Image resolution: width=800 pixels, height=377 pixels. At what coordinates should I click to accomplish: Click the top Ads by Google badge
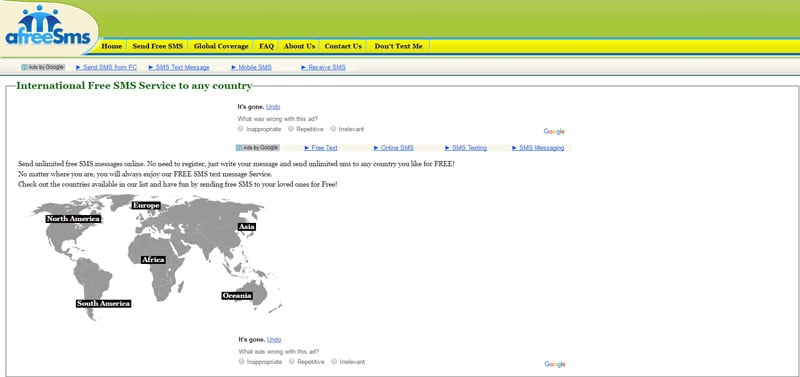[43, 67]
